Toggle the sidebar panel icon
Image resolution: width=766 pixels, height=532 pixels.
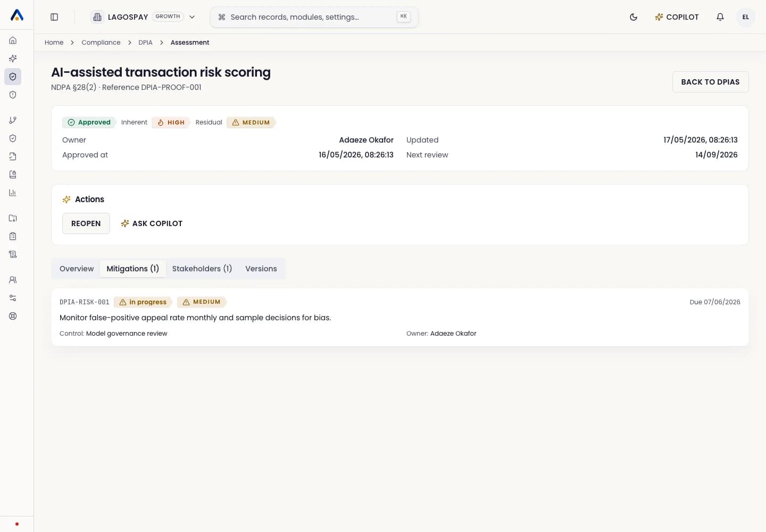(54, 17)
